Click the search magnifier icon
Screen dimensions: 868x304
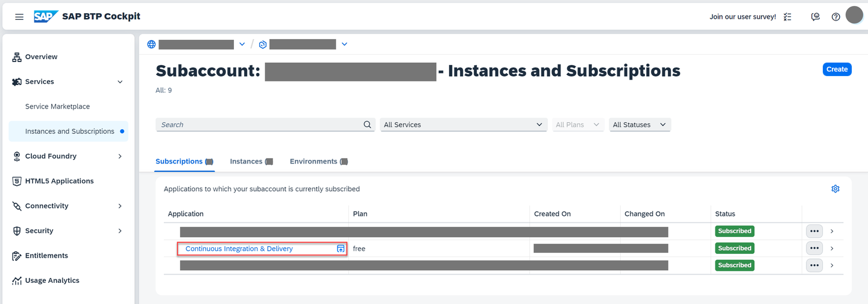point(368,125)
